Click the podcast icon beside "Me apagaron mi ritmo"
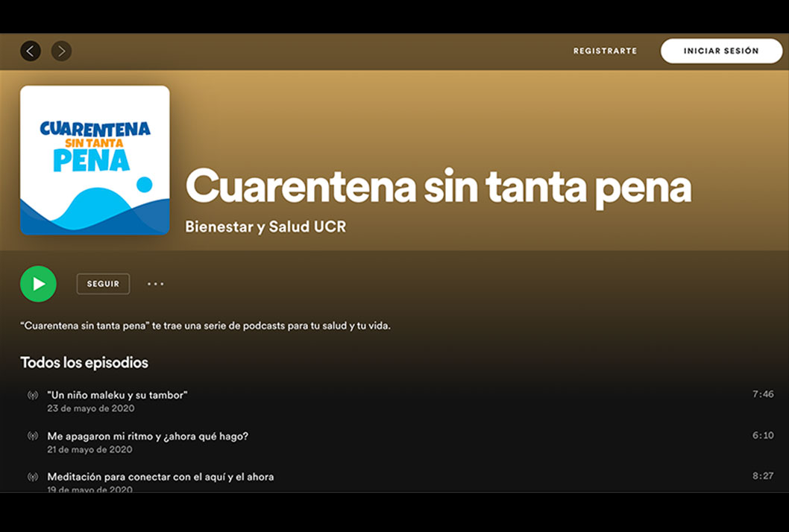The height and width of the screenshot is (532, 789). (33, 436)
